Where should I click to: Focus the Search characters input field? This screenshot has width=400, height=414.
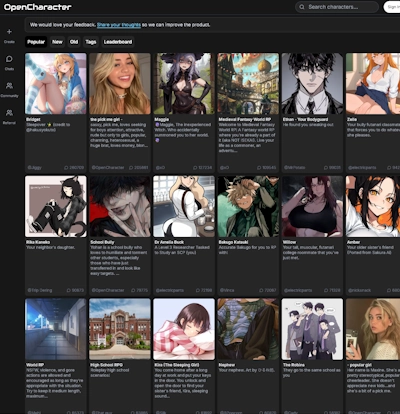pos(337,7)
